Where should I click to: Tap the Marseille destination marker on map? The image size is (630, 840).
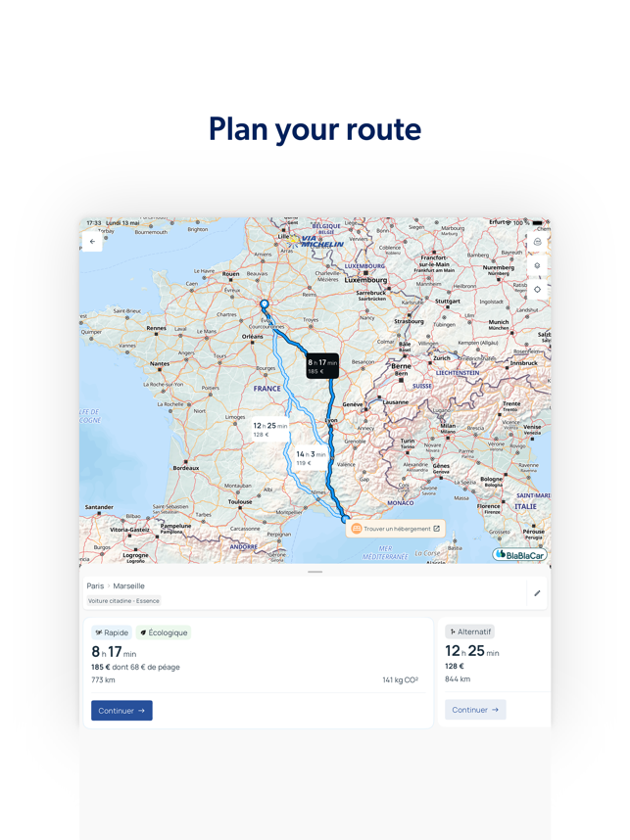tap(345, 519)
